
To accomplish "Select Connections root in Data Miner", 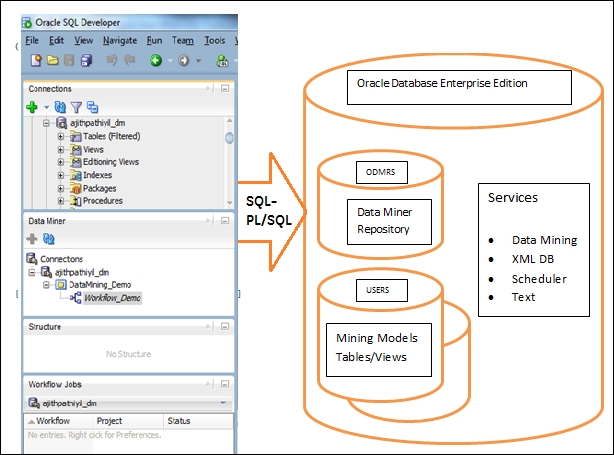I will click(x=61, y=259).
